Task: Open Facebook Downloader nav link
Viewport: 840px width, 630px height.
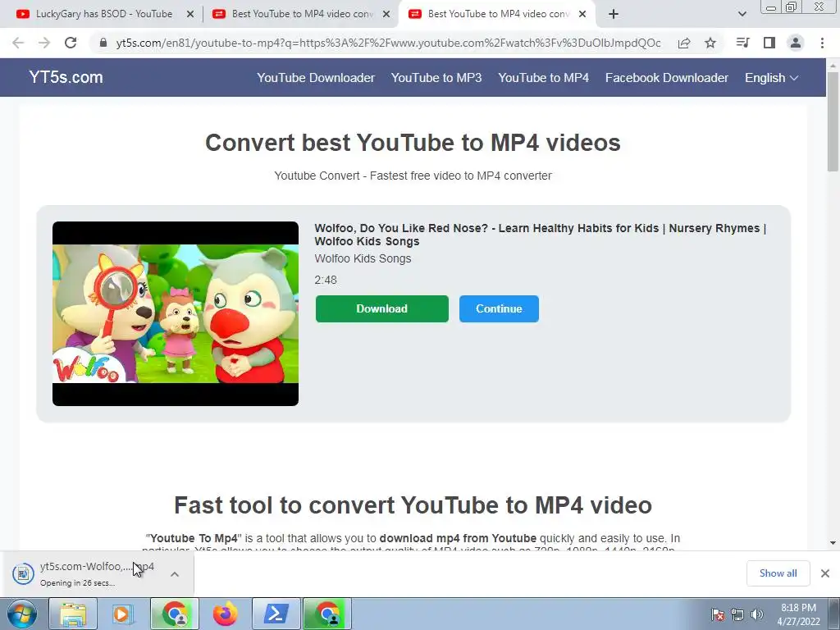Action: coord(666,78)
